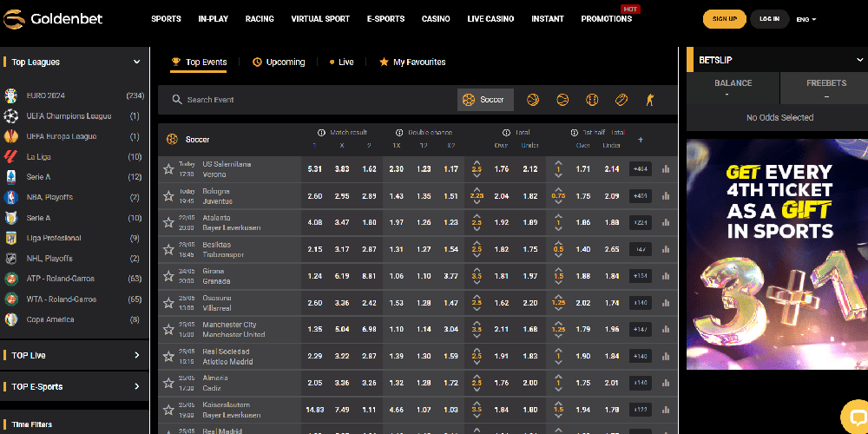The image size is (868, 434).
Task: Open the Live Casino menu
Action: [490, 19]
